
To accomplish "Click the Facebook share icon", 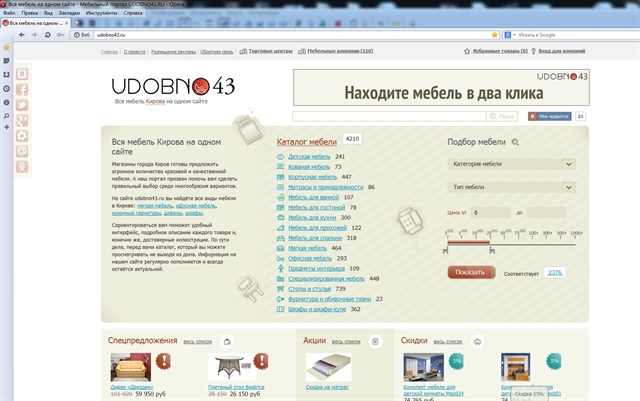I will click(x=22, y=88).
